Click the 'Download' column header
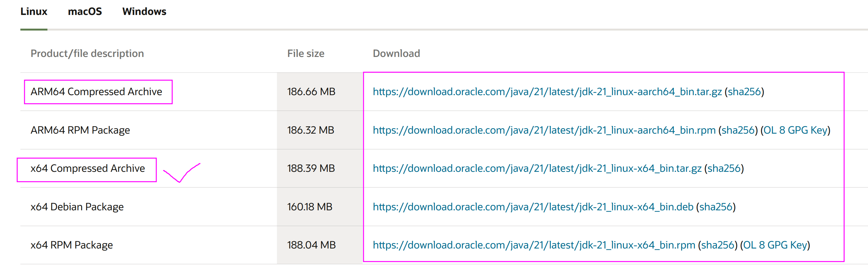The width and height of the screenshot is (868, 280). [396, 53]
